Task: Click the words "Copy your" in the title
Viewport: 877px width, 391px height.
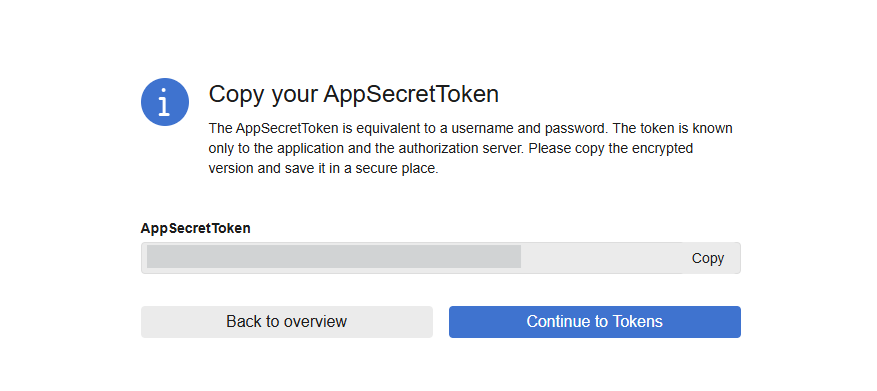Action: tap(263, 95)
